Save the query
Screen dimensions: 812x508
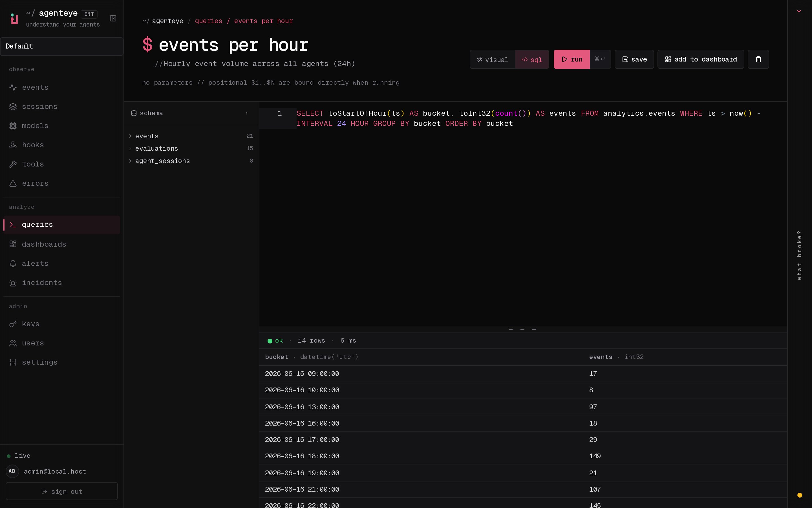point(634,60)
